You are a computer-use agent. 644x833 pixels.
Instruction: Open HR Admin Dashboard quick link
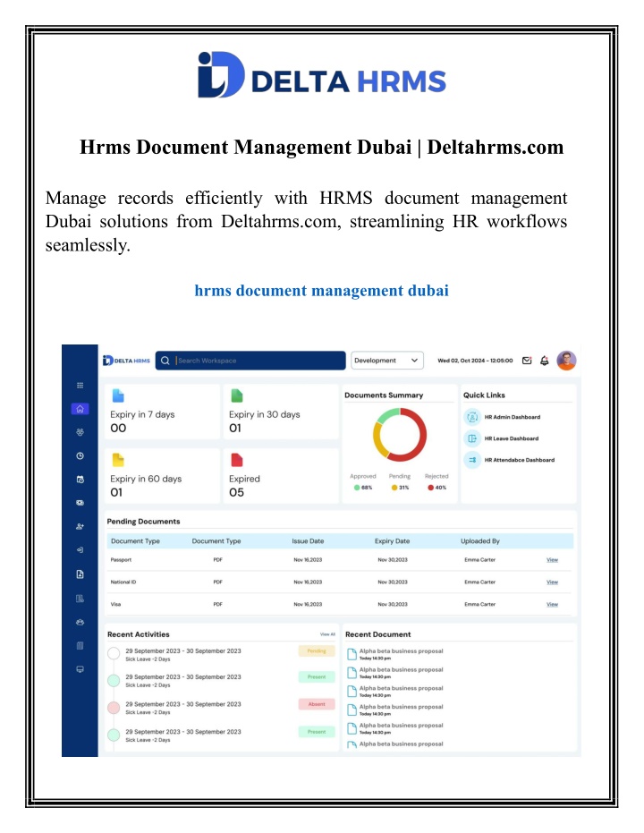[x=513, y=417]
